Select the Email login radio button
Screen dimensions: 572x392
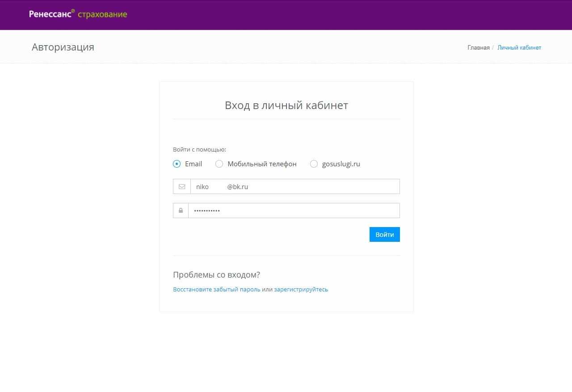click(177, 164)
